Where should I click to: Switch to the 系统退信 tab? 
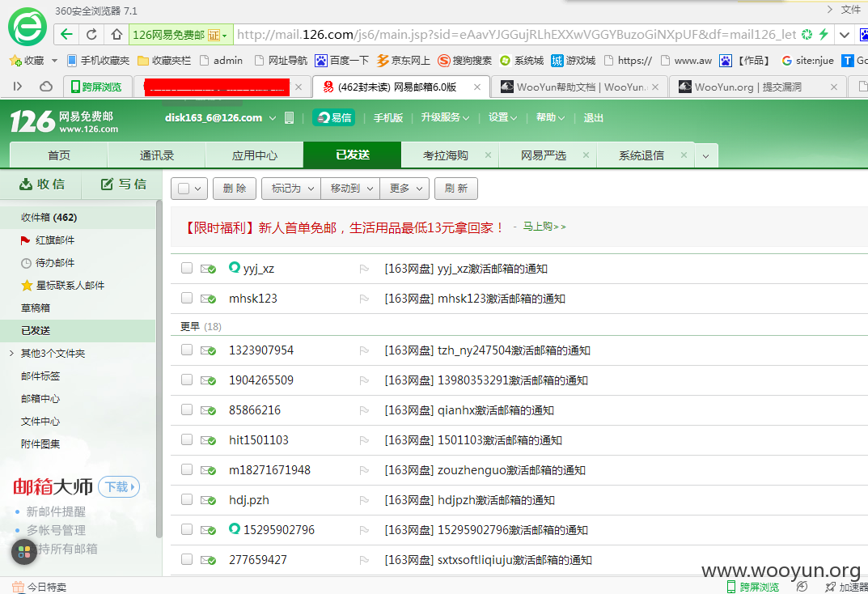[x=641, y=155]
